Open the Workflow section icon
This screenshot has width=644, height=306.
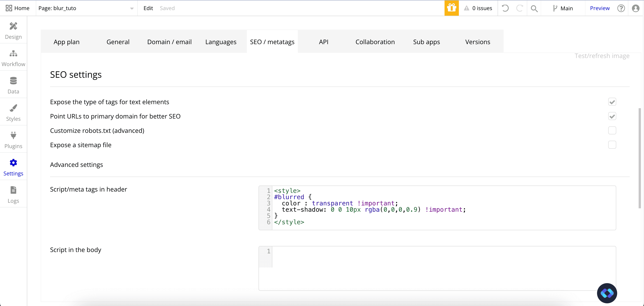pos(13,53)
